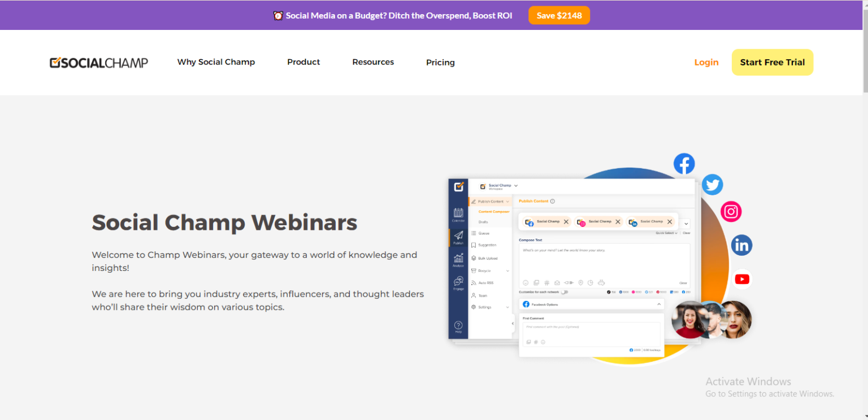Collapse the Facebook Options section chevron
Viewport: 868px width, 420px height.
(x=659, y=304)
